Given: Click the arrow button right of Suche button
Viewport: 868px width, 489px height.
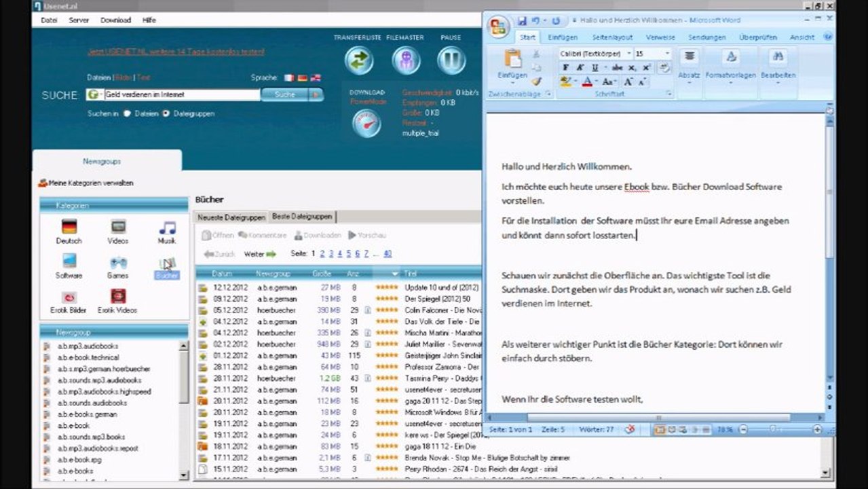Looking at the screenshot, I should point(316,95).
